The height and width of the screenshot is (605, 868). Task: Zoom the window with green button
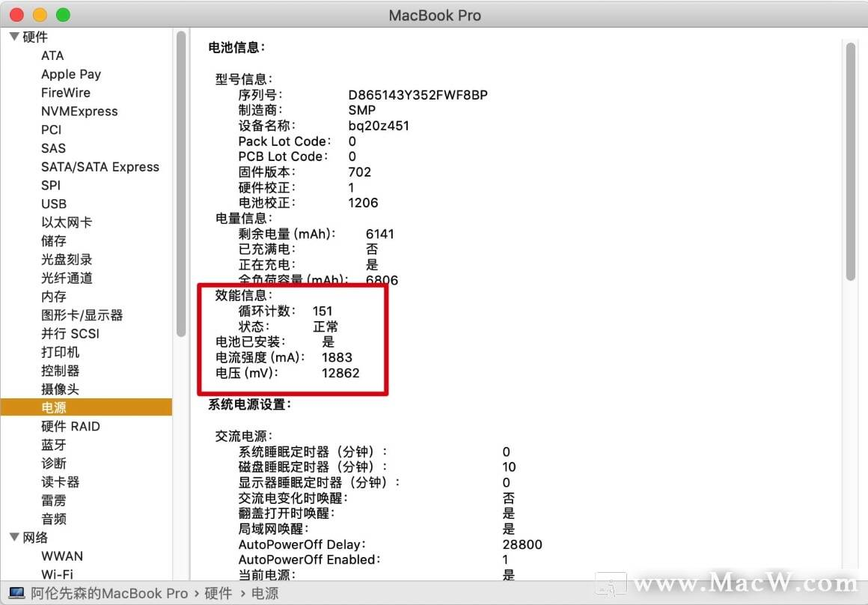tap(63, 15)
